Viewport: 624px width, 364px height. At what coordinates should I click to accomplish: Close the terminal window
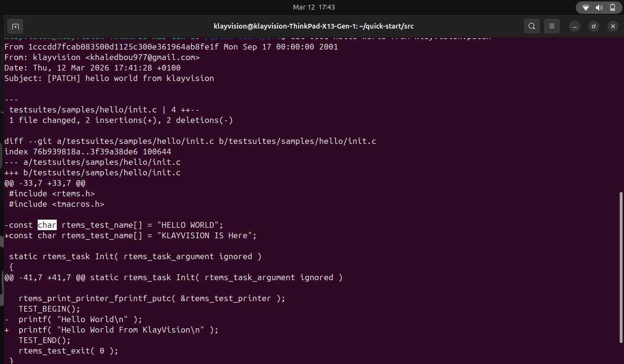pyautogui.click(x=613, y=26)
